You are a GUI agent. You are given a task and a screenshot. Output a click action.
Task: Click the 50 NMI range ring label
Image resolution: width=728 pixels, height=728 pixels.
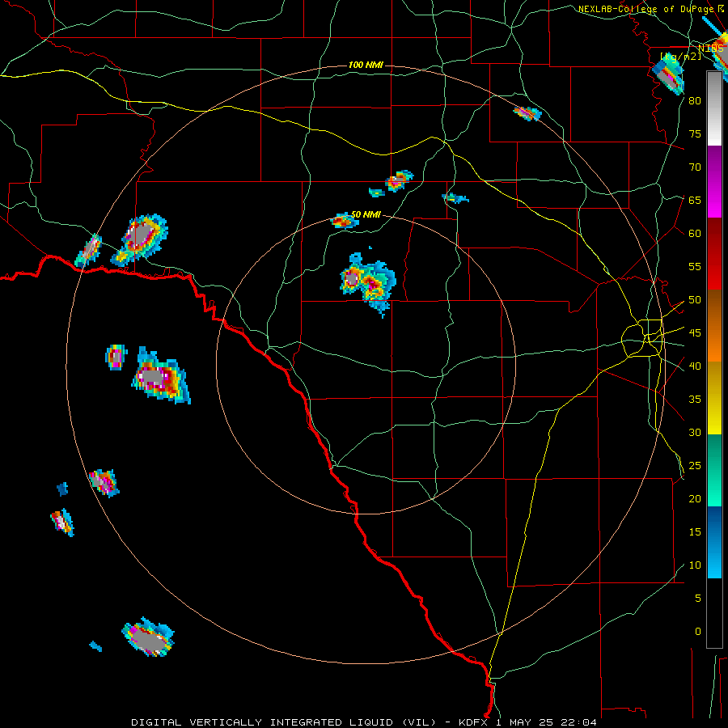click(x=366, y=214)
